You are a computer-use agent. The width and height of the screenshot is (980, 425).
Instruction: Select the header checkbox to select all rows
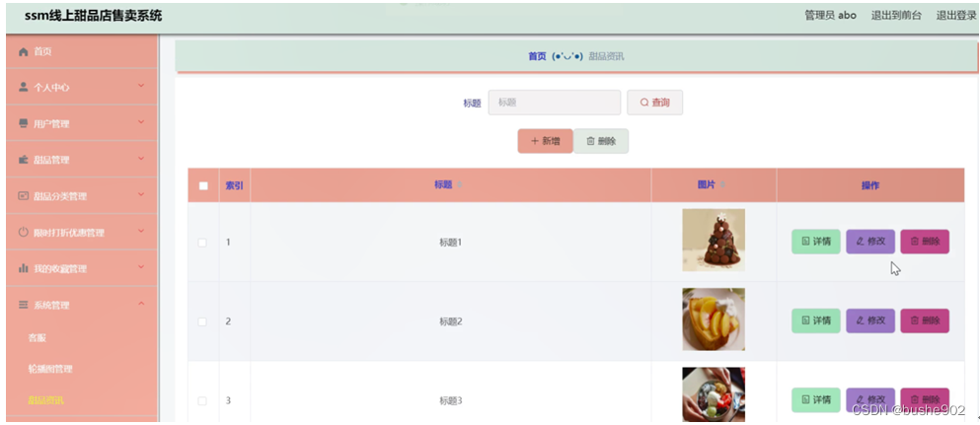pyautogui.click(x=203, y=185)
